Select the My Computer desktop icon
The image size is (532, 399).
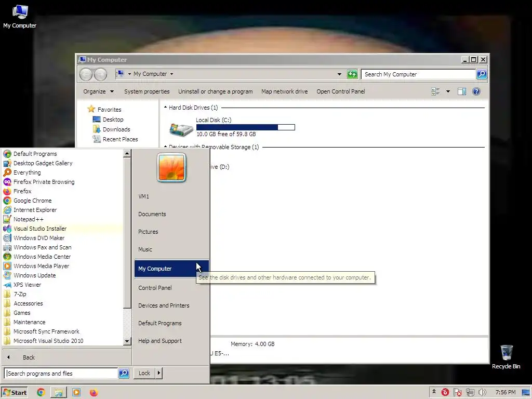click(20, 16)
